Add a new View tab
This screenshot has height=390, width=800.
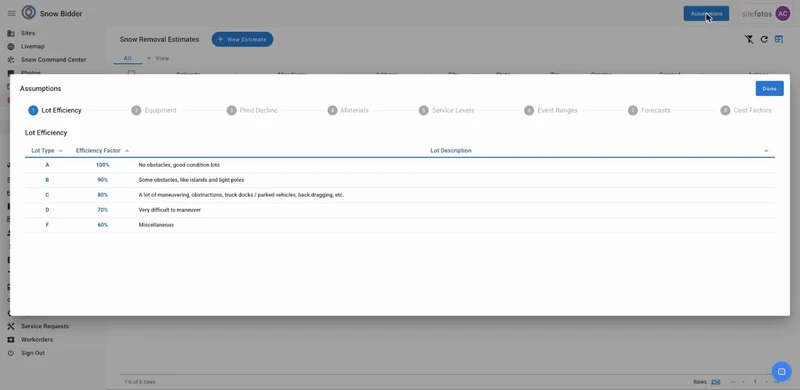[x=158, y=58]
